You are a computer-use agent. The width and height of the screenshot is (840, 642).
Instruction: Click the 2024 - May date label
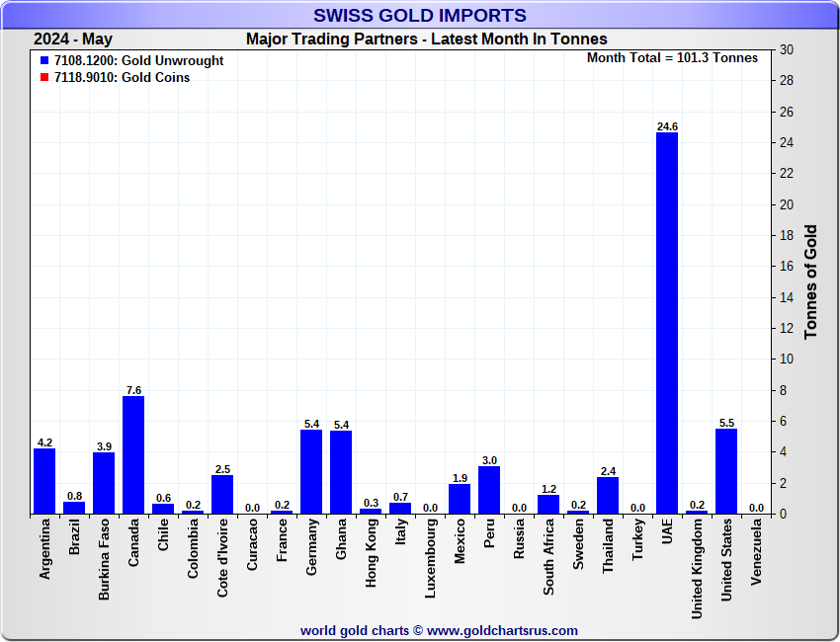73,40
